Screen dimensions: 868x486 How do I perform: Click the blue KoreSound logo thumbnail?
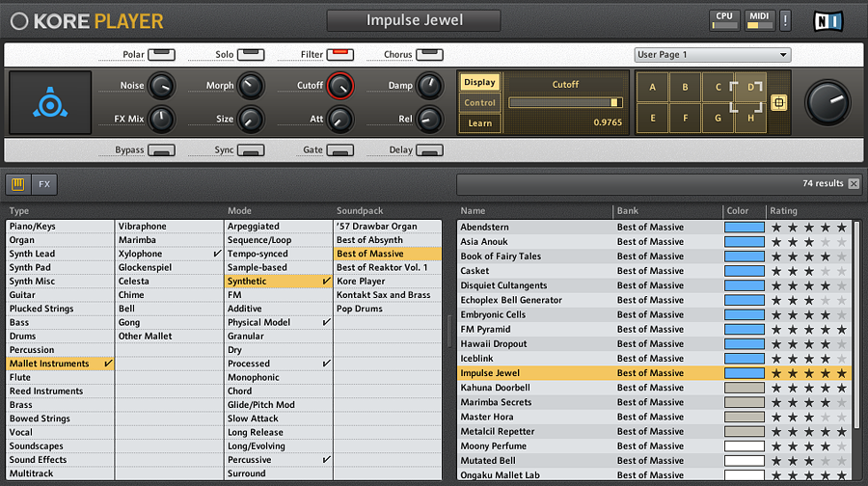50,102
